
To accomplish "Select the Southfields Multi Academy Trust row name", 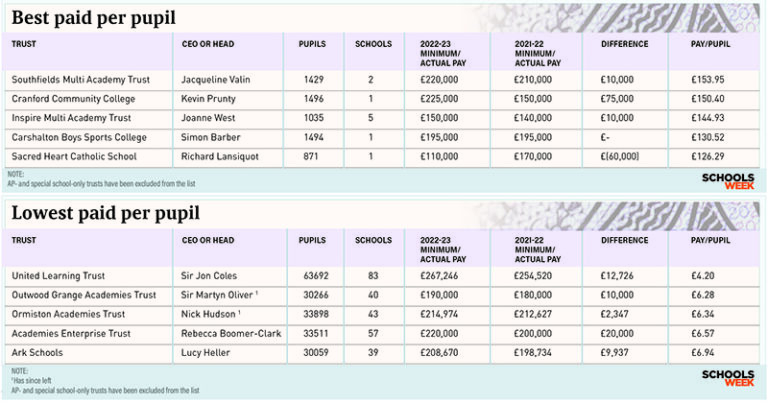I will coord(79,80).
